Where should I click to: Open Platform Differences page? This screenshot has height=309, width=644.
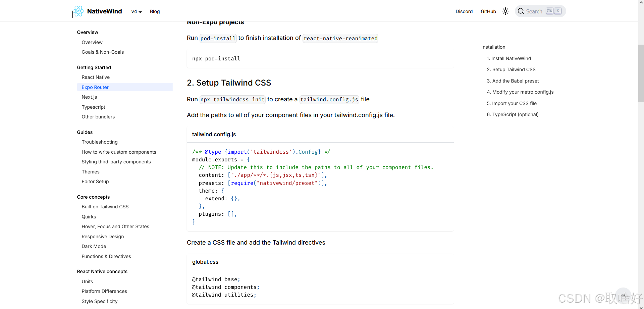click(x=104, y=291)
